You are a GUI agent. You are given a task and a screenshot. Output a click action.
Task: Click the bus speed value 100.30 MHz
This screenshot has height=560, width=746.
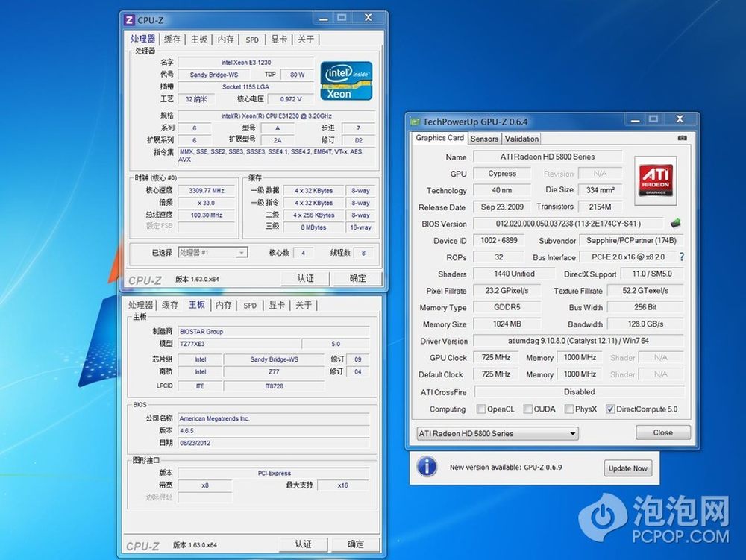click(207, 215)
